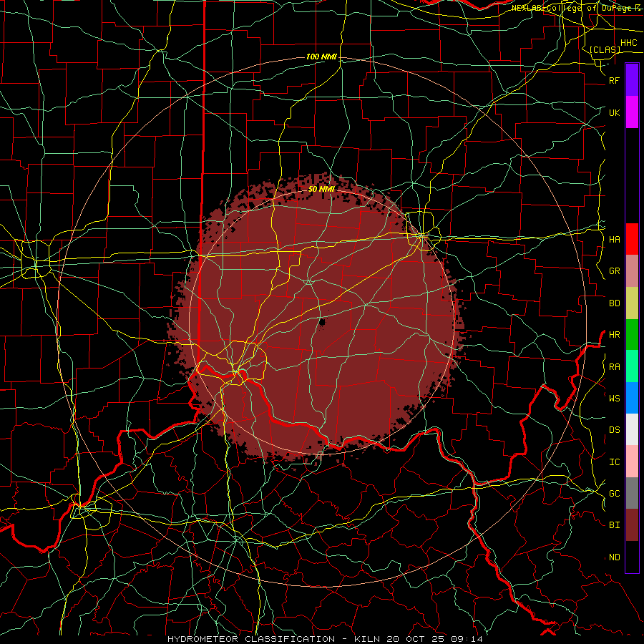Click the WS legend label
This screenshot has width=644, height=644.
(x=615, y=398)
